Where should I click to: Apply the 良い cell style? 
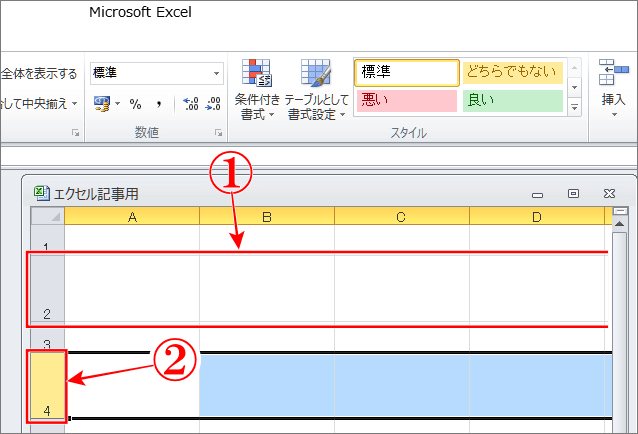pos(513,100)
